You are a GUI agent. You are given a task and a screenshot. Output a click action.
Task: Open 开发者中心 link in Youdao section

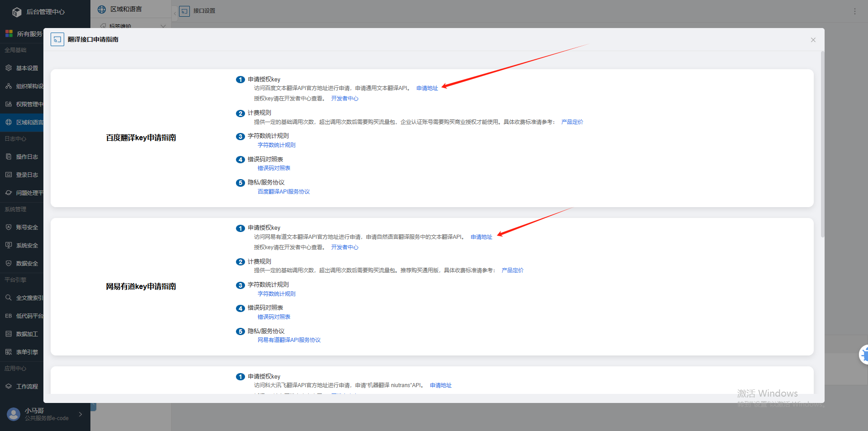(344, 247)
